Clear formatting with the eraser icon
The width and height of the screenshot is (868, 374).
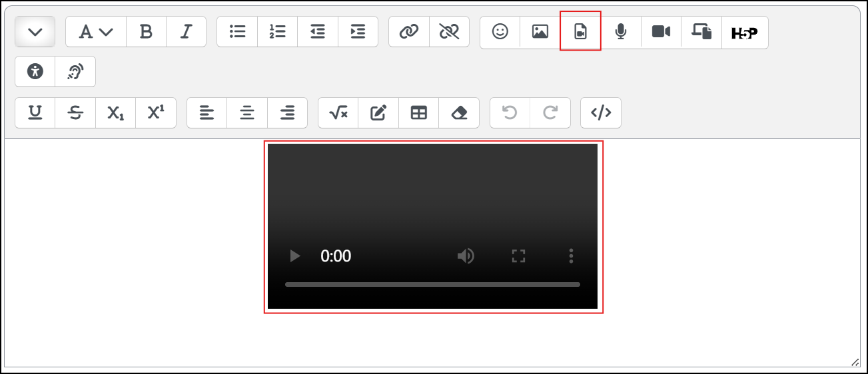[x=459, y=113]
